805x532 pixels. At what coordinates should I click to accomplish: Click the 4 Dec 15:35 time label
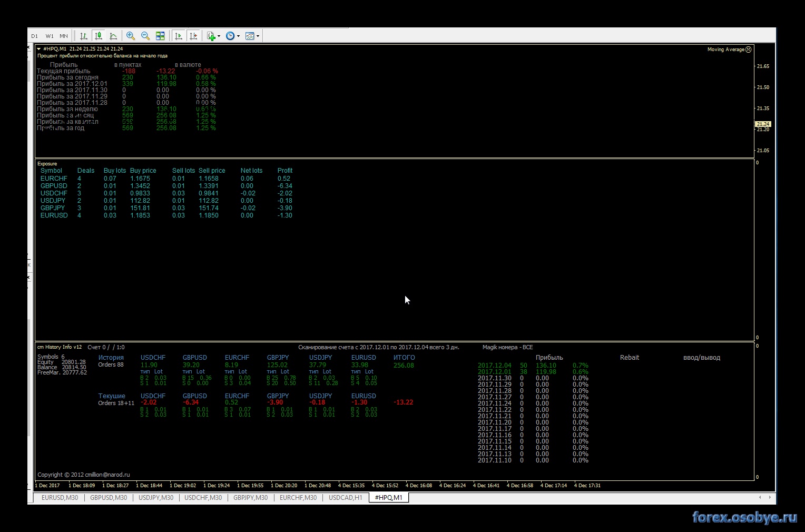[x=351, y=486]
